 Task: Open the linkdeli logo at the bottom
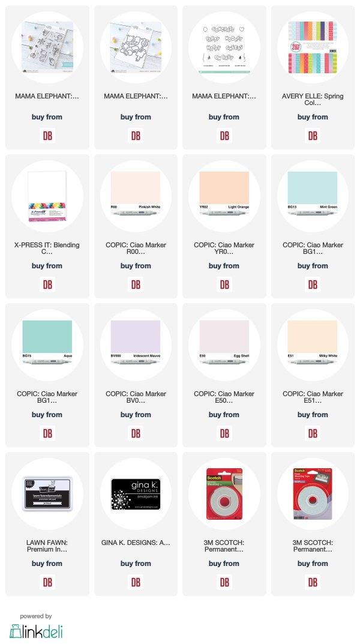coord(36,631)
